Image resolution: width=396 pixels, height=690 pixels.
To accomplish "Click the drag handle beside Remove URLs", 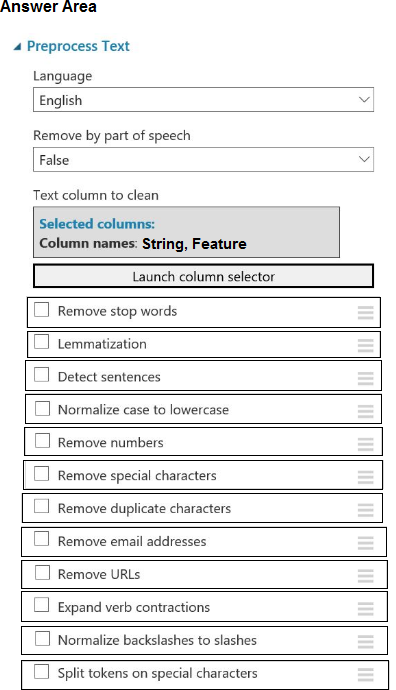I will 366,576.
